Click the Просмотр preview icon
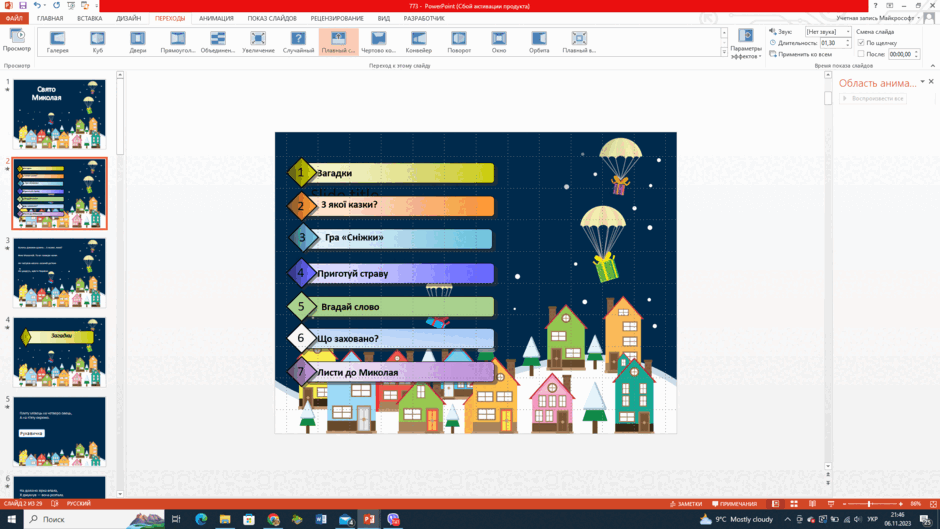Screen dimensions: 940x529 pos(17,41)
